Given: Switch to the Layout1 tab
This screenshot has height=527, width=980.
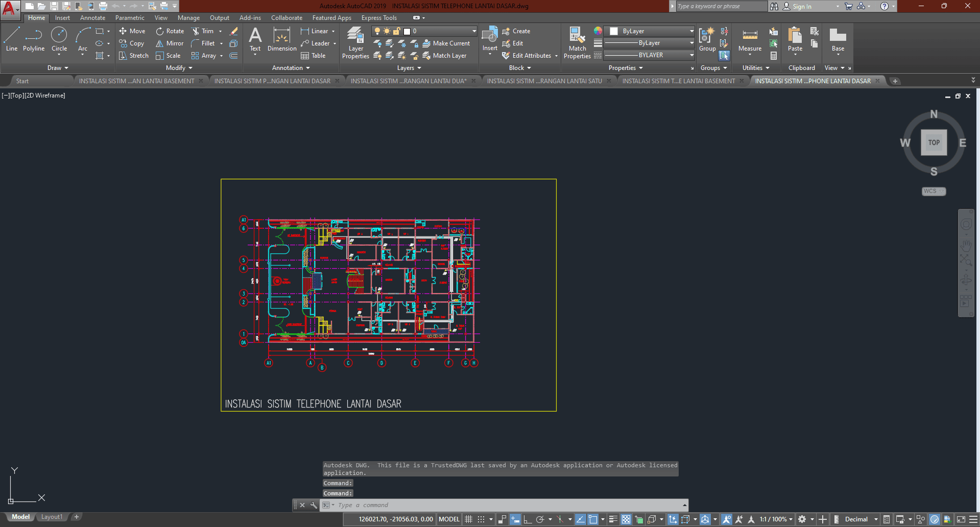Looking at the screenshot, I should pyautogui.click(x=52, y=517).
